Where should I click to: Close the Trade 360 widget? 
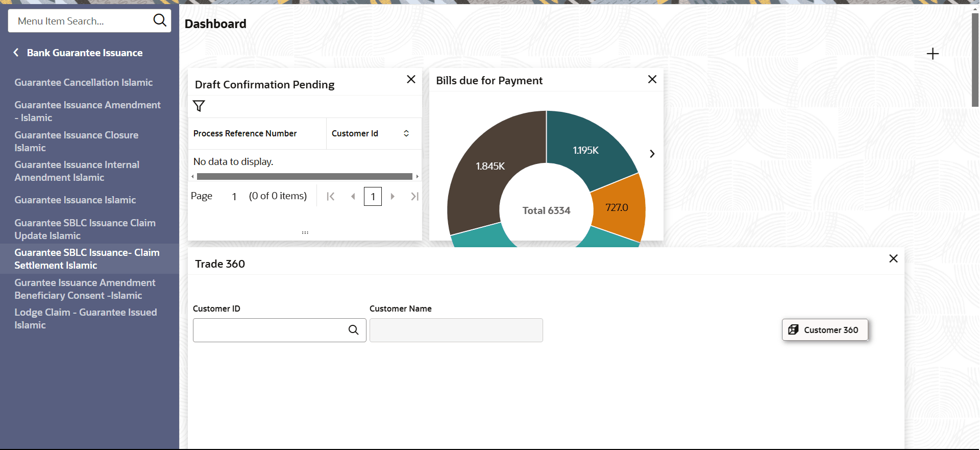click(x=893, y=258)
